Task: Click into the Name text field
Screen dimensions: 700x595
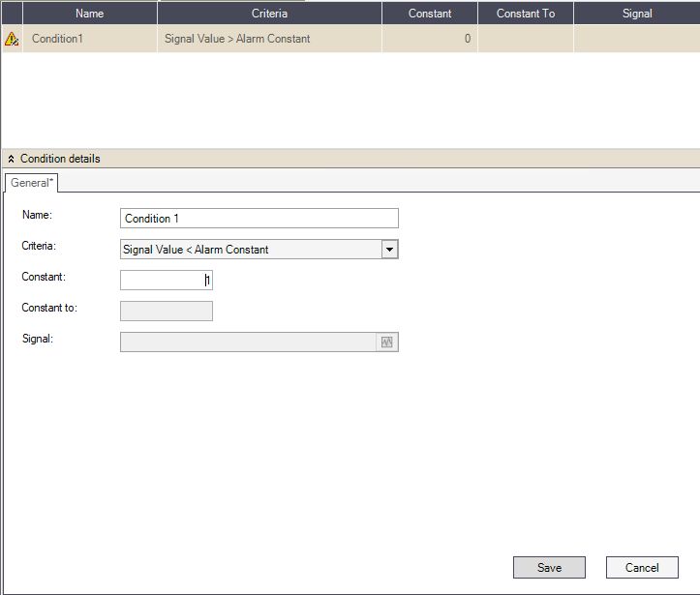Action: 259,219
